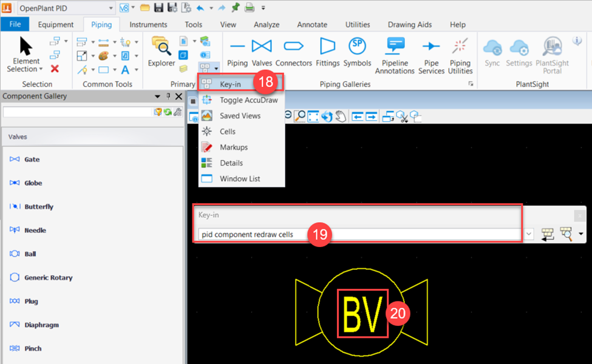592x364 pixels.
Task: Open the quick access toolbar customize dropdown
Action: tap(263, 7)
